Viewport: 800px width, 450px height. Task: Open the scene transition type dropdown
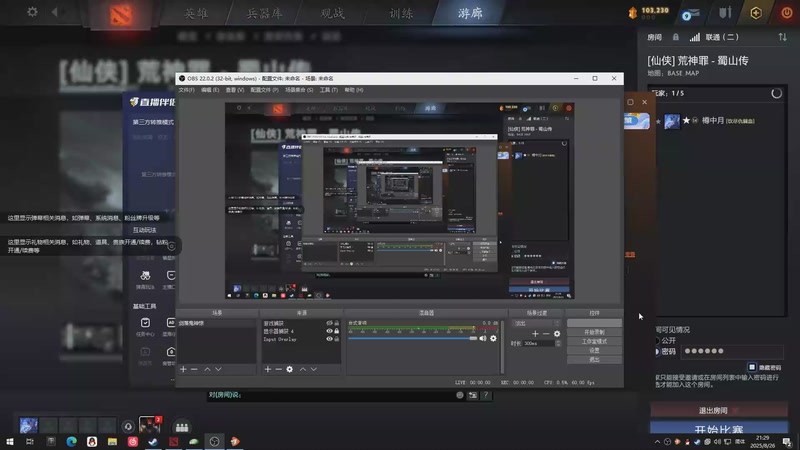coord(537,323)
